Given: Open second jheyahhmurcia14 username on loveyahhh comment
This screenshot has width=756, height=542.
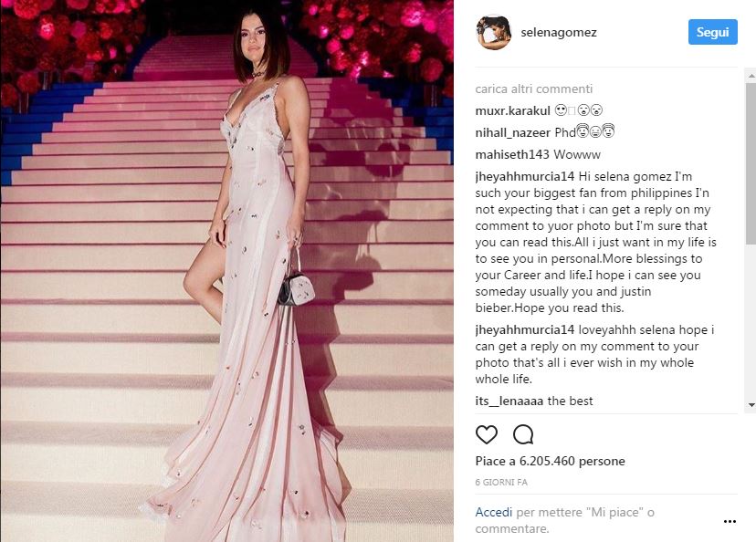Looking at the screenshot, I should pos(525,329).
